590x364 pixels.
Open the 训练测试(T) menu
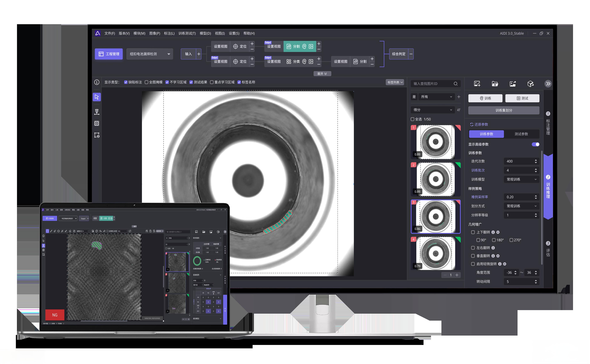click(x=187, y=33)
